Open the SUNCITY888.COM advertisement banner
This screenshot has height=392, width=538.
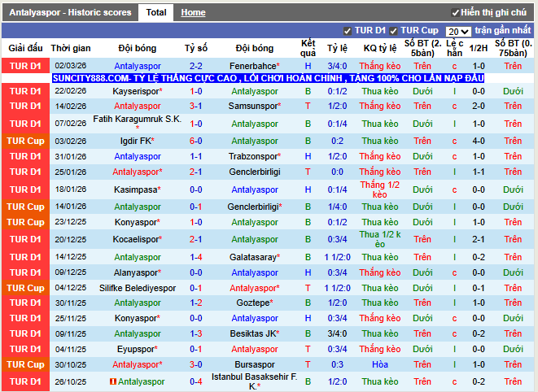268,78
